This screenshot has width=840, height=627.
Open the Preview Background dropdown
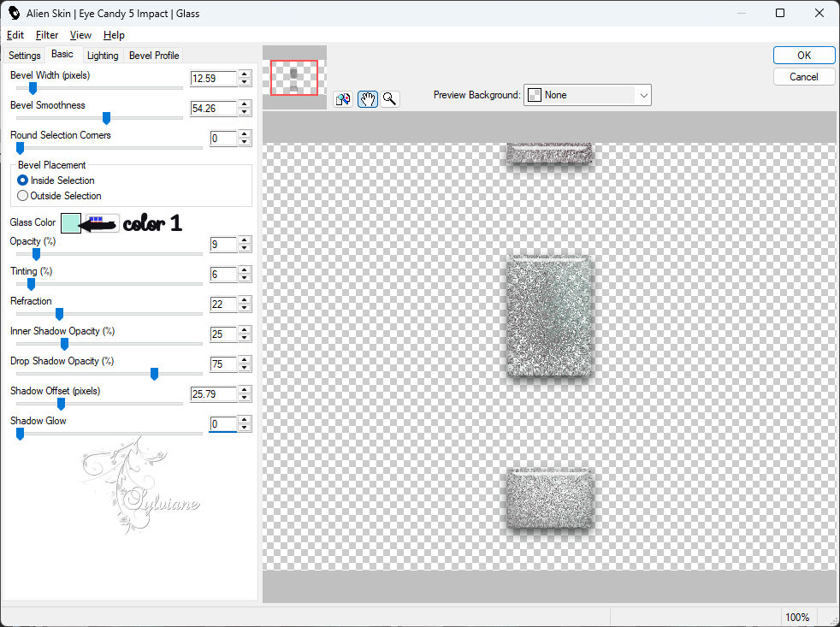587,96
